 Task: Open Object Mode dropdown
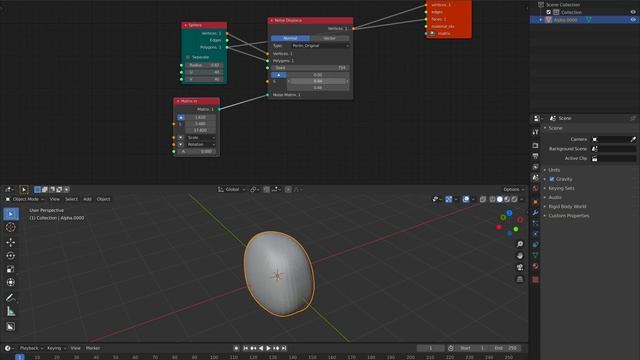24,199
